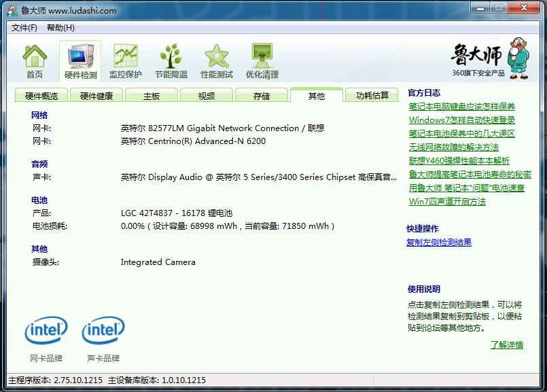Close the 鲁大师 window
547x392 pixels.
(x=524, y=7)
